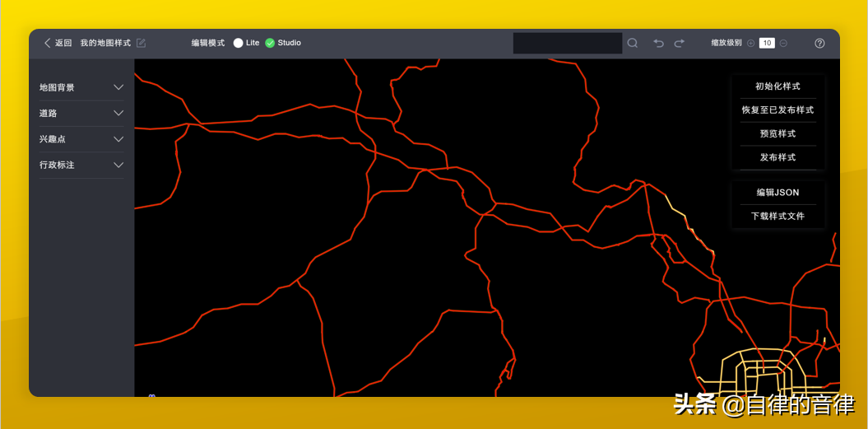Click the search magnifier icon
868x429 pixels.
click(632, 43)
